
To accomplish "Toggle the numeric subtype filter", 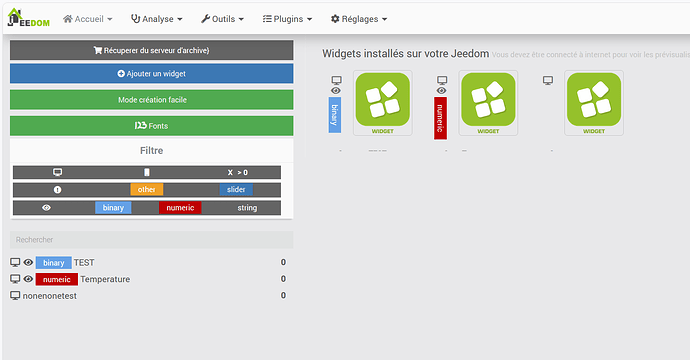I will click(x=180, y=208).
